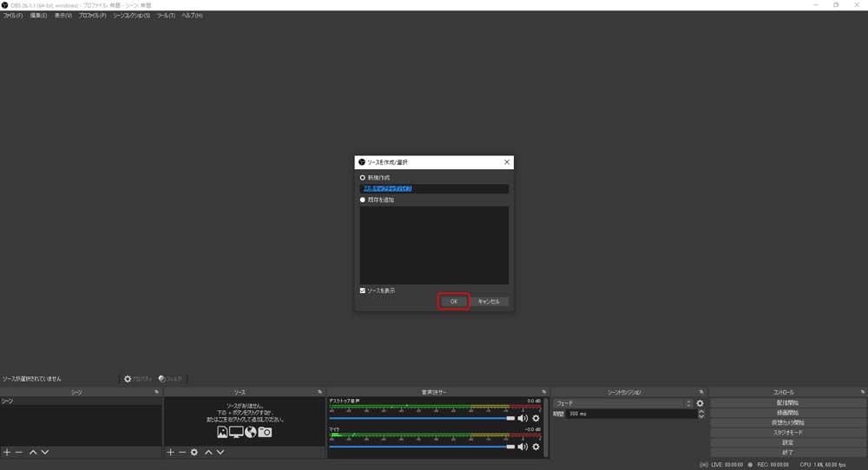Remove source with the minus icon
This screenshot has width=868, height=470.
(182, 453)
